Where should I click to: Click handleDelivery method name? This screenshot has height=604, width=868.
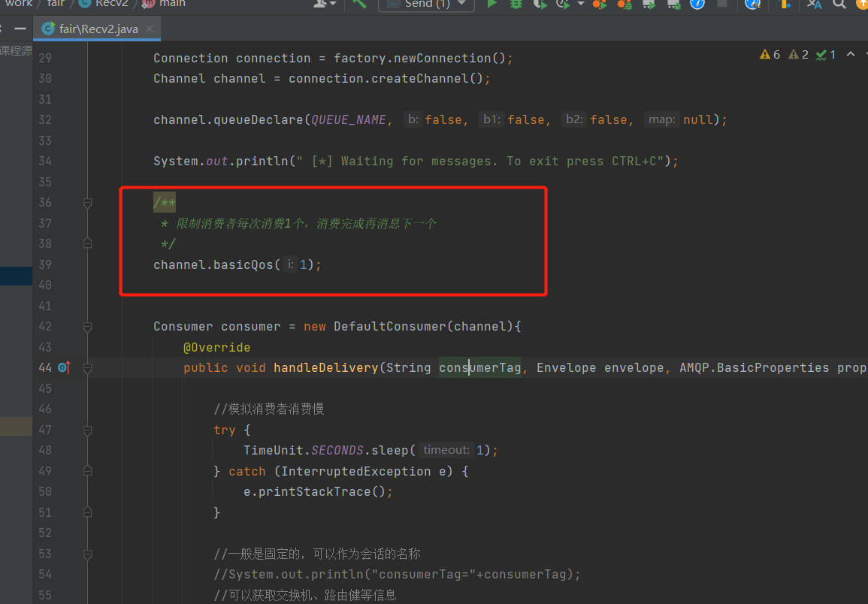click(325, 367)
